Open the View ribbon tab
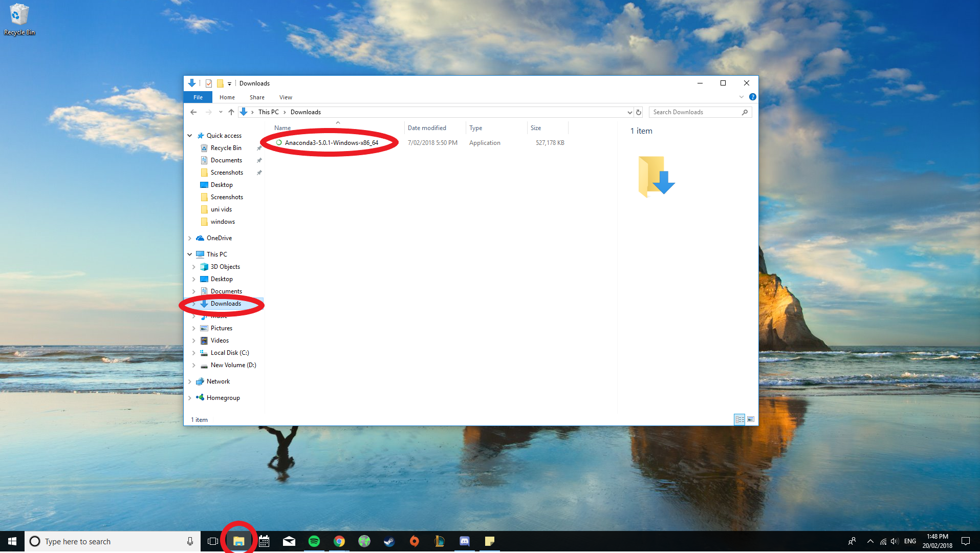 286,97
